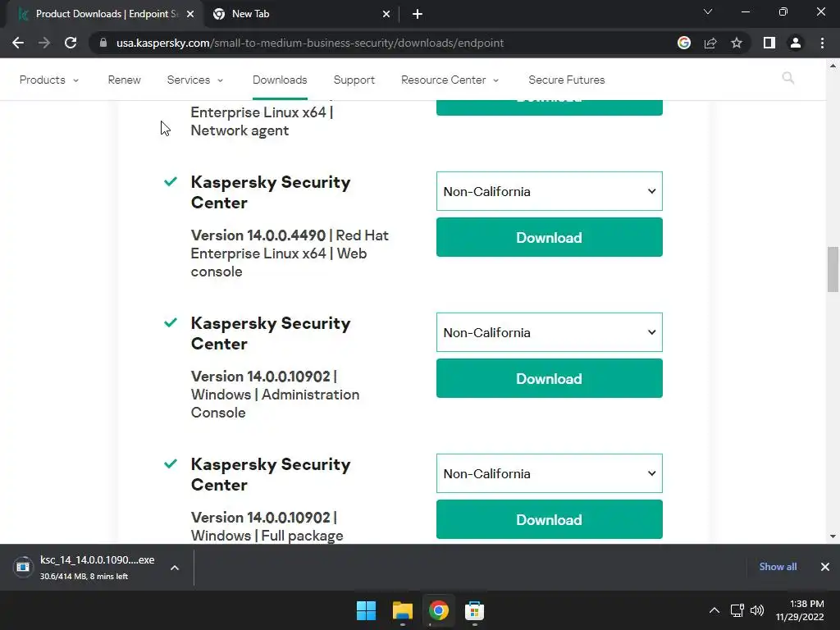Expand the Services menu
The image size is (840, 630).
(195, 80)
